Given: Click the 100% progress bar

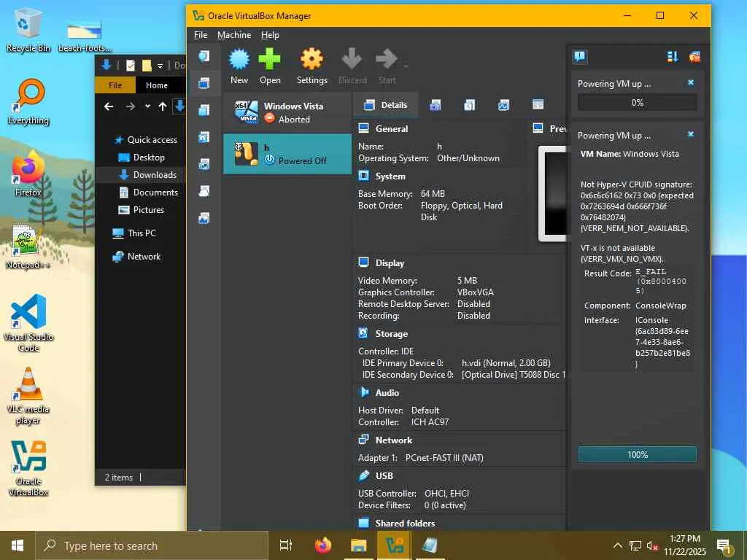Looking at the screenshot, I should [x=637, y=455].
